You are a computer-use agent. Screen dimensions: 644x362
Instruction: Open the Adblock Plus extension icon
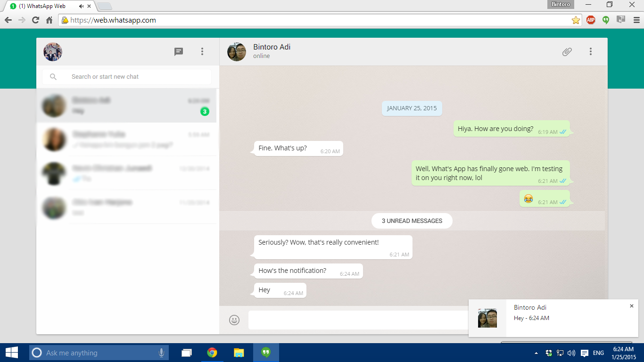coord(591,20)
